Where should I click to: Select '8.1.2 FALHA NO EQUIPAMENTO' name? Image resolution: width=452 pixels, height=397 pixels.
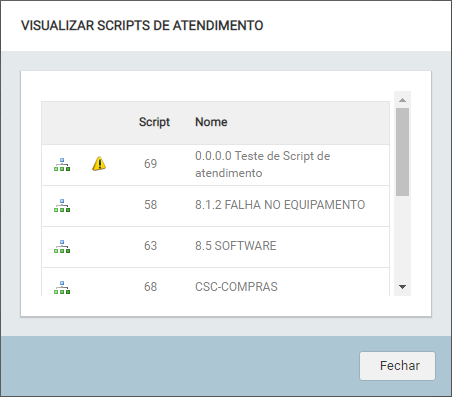tap(280, 205)
